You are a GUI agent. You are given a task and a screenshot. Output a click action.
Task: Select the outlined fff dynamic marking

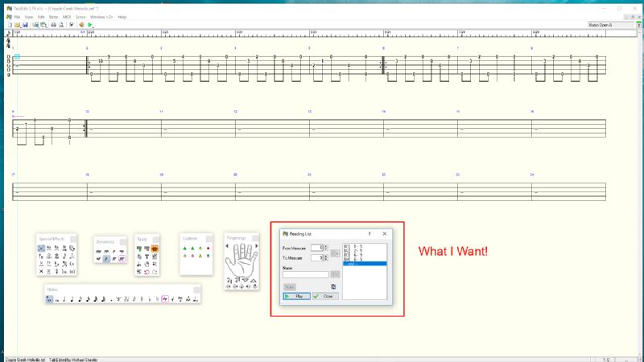(122, 258)
